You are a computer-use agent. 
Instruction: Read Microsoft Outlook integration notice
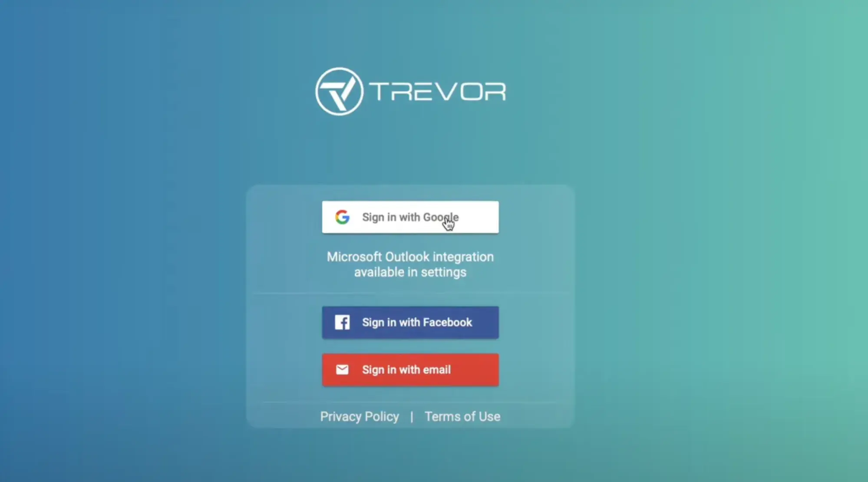(410, 265)
